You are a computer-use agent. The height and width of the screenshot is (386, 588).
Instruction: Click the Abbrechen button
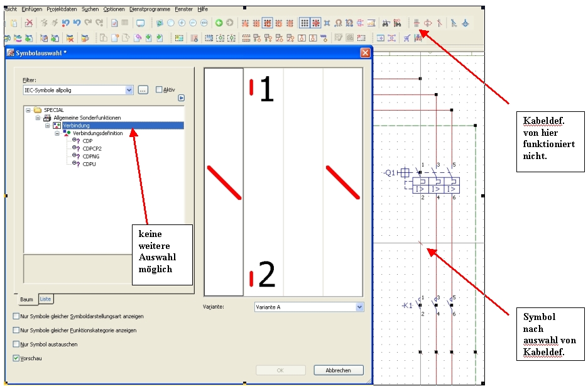tap(338, 370)
